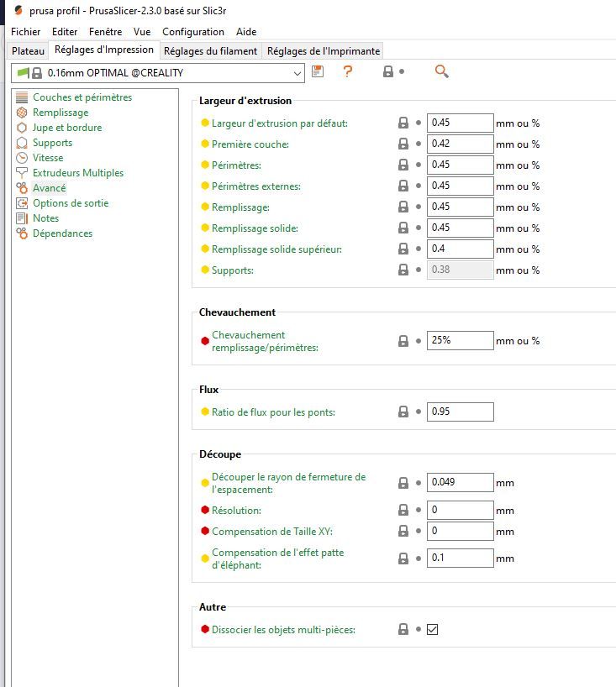This screenshot has width=616, height=687.
Task: Click the Ratio de flux pour les ponts label
Action: [273, 412]
